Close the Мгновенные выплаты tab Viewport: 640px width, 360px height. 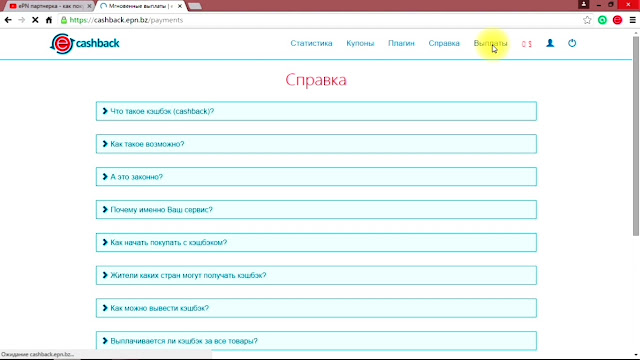[180, 6]
